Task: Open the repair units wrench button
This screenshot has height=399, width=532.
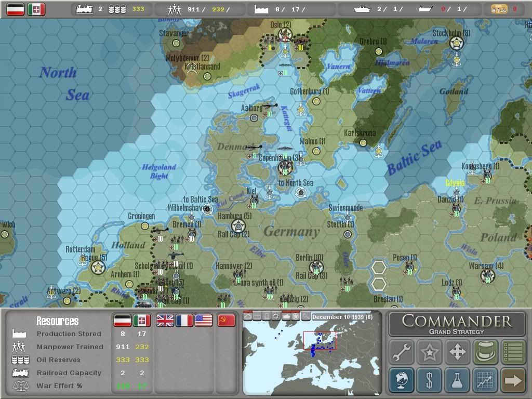Action: tap(402, 352)
